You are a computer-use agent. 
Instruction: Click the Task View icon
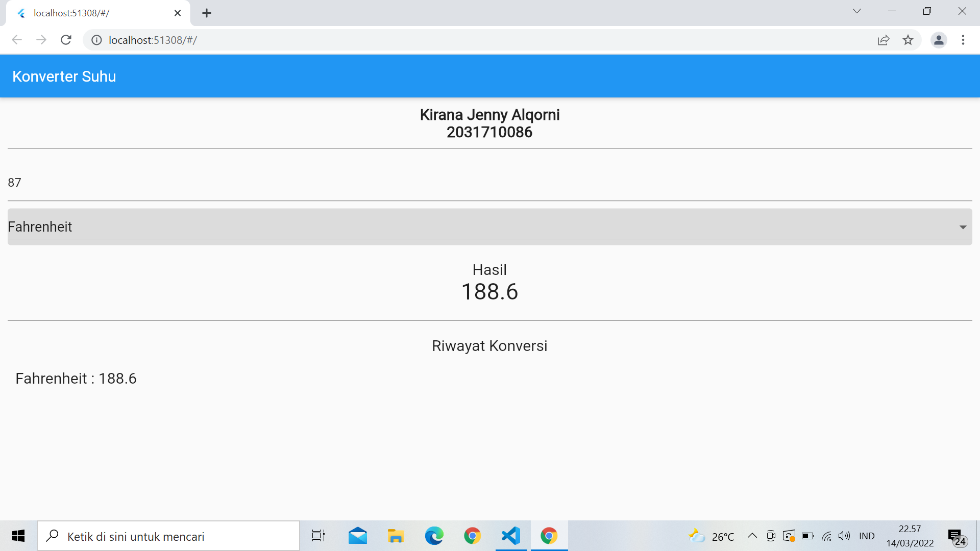[317, 536]
